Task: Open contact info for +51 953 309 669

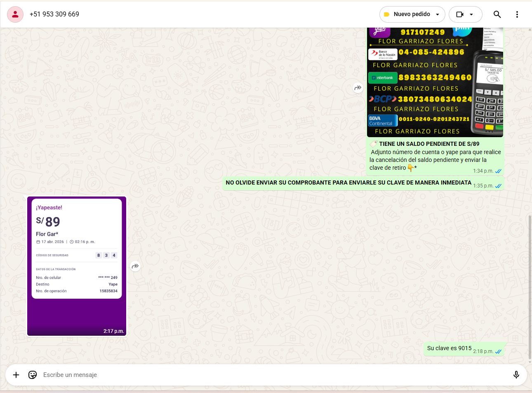Action: (54, 14)
